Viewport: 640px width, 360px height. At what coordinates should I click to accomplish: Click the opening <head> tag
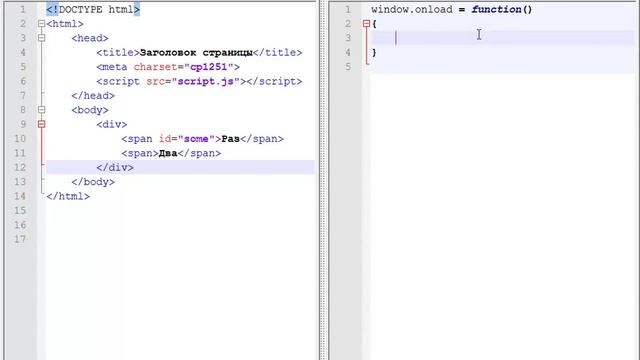[x=90, y=38]
